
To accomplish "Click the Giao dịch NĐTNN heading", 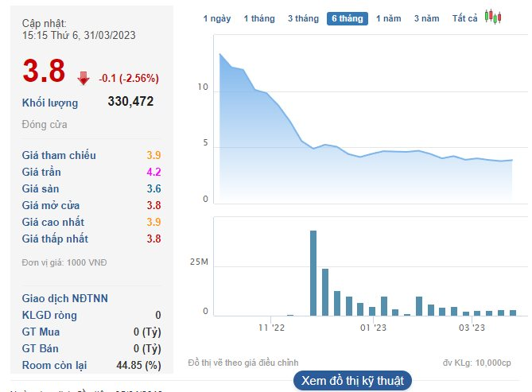I will [x=65, y=298].
